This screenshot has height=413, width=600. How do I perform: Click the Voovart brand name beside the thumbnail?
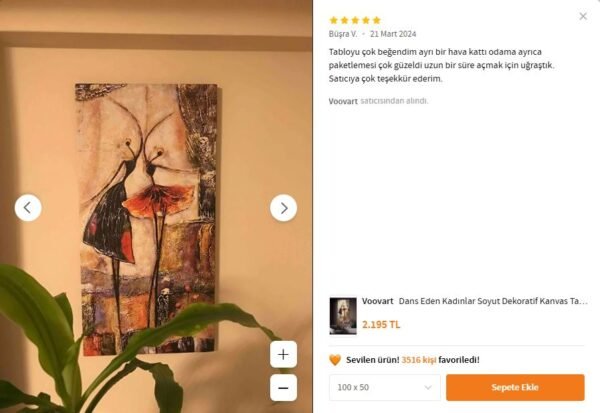377,301
